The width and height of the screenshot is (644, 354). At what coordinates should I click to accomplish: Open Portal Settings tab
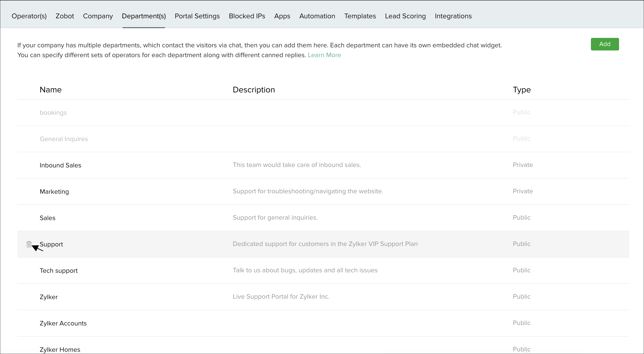pyautogui.click(x=197, y=16)
